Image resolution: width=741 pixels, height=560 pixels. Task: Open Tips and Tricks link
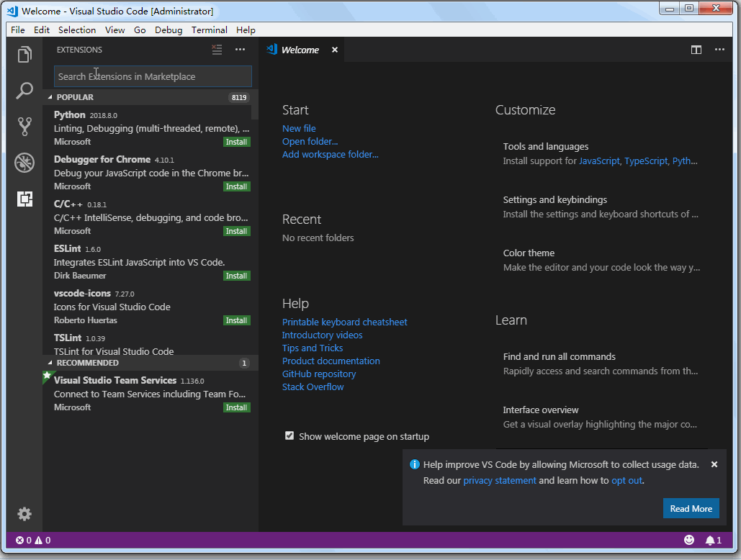(313, 348)
